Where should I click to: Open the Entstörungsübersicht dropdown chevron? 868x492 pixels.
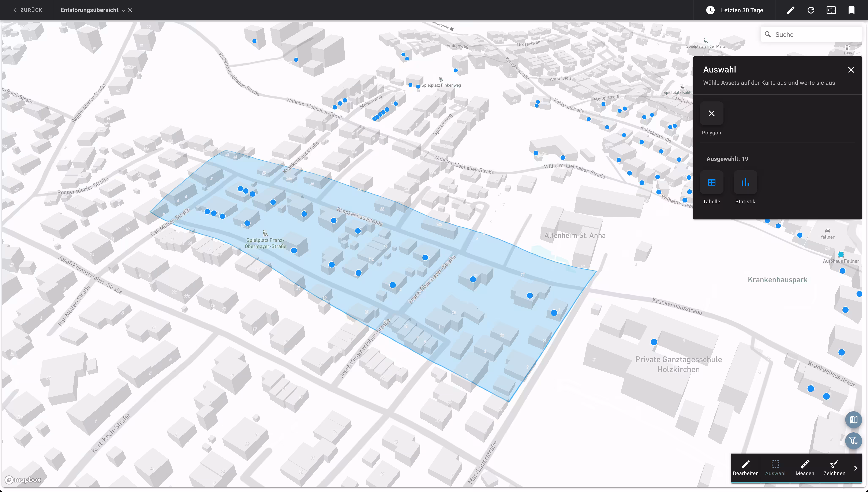pyautogui.click(x=123, y=11)
